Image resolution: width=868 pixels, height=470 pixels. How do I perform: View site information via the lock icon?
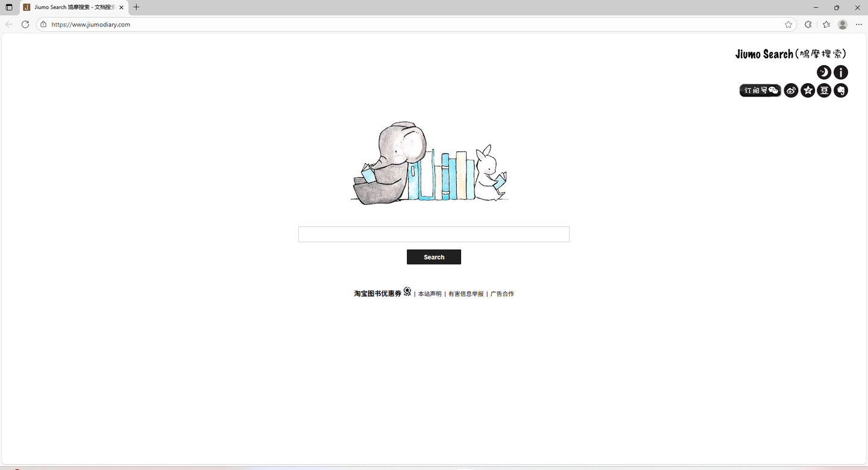43,25
